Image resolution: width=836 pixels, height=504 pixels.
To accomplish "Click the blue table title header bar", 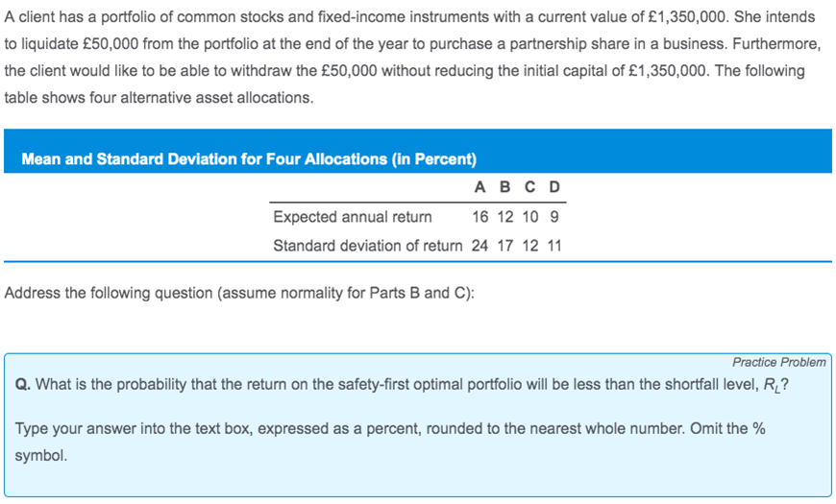I will point(417,151).
